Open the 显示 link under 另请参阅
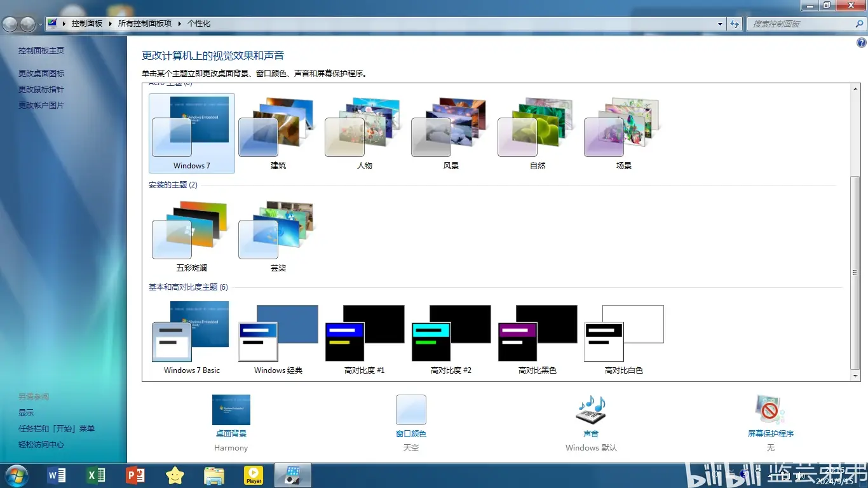The height and width of the screenshot is (488, 868). click(x=26, y=413)
